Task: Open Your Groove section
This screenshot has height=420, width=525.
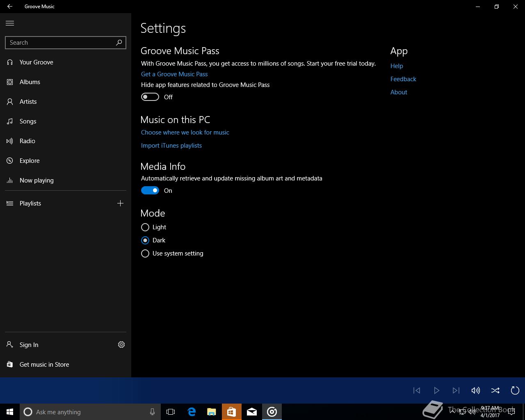Action: (66, 62)
